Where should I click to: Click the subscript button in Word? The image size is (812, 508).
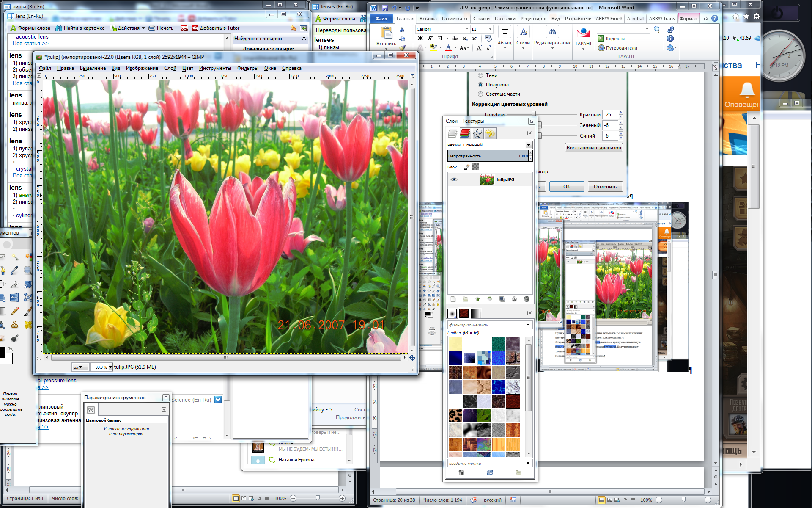(465, 39)
